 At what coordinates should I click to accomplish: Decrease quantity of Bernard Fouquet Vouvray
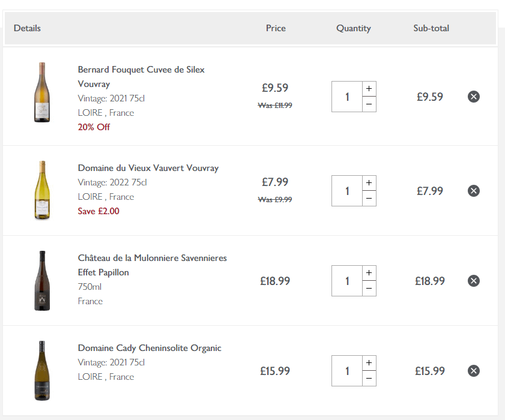tap(369, 104)
